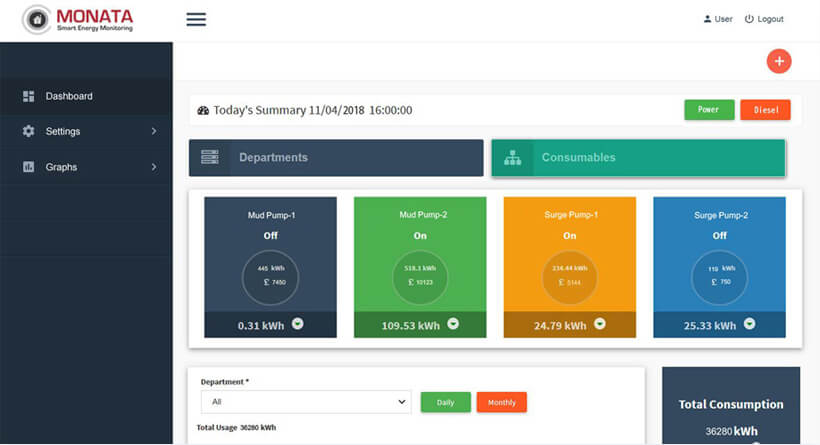Viewport: 820px width, 445px height.
Task: Expand the Graphs sidebar submenu
Action: click(153, 167)
